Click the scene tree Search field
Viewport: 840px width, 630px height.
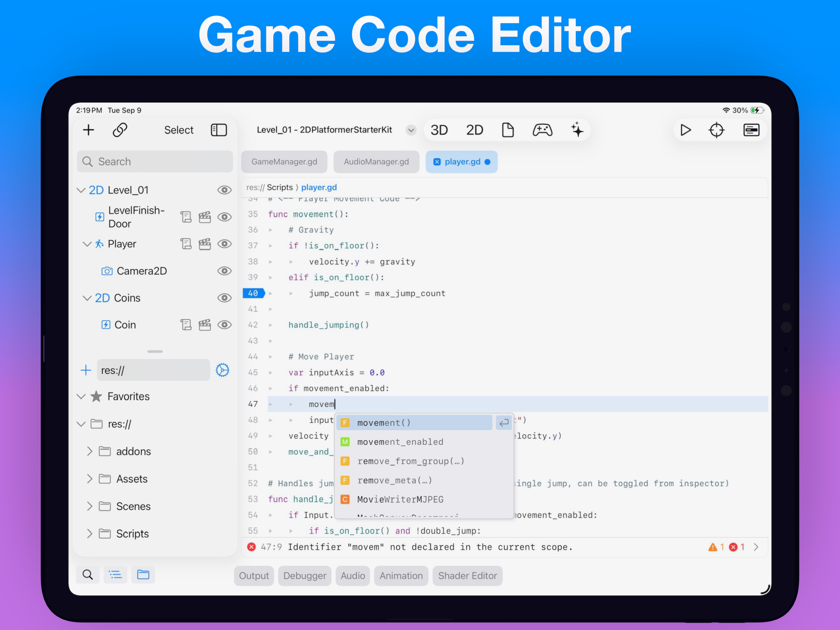coord(155,162)
